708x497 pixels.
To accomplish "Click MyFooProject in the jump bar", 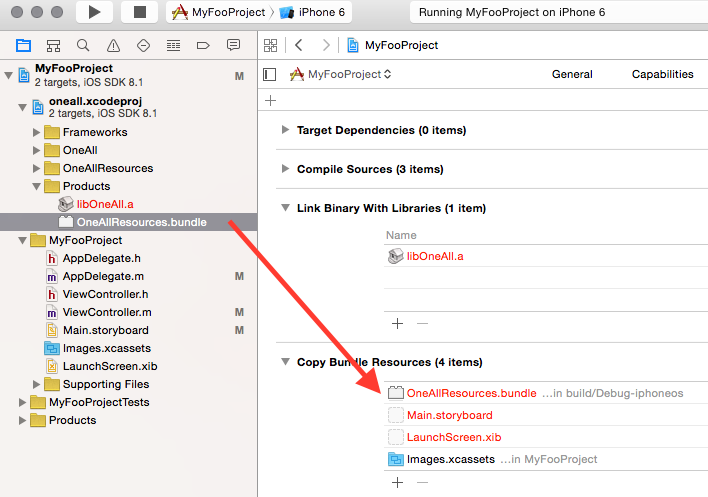I will [x=393, y=45].
